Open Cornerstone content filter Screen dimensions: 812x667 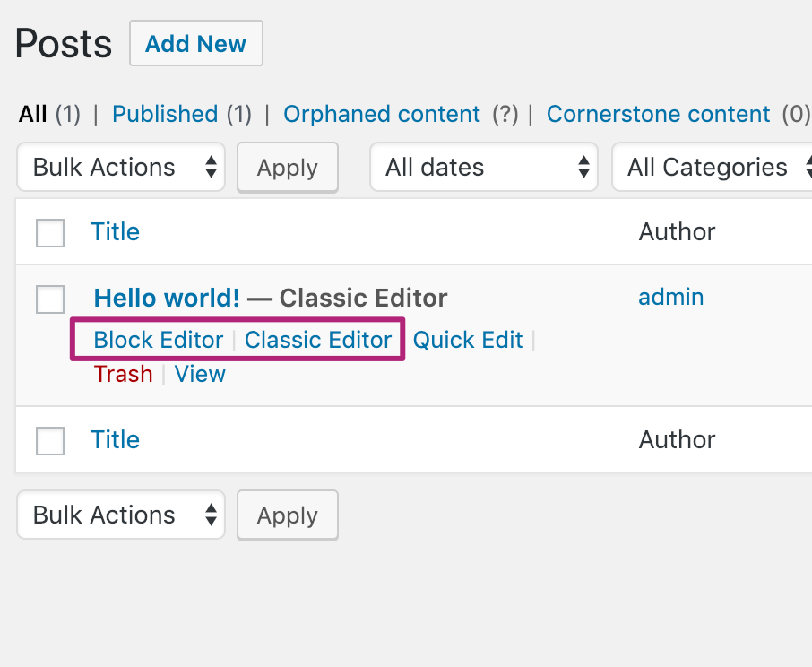658,114
